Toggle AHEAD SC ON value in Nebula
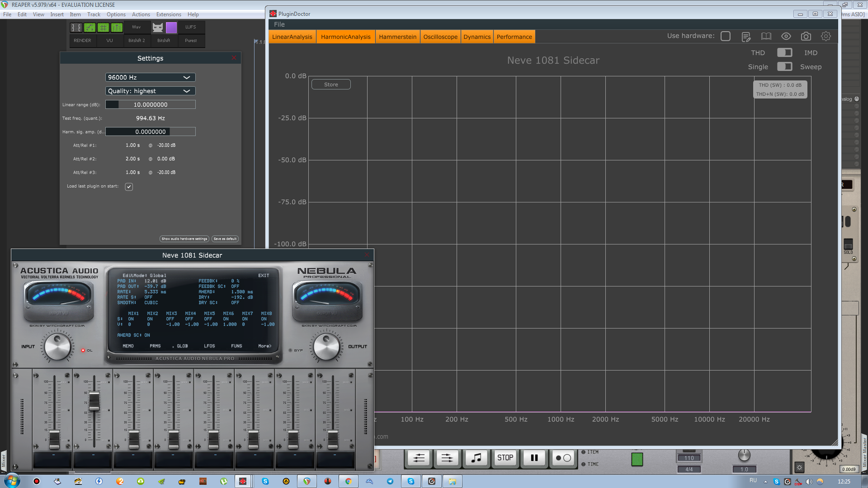Screen dimensions: 868x488 point(147,335)
